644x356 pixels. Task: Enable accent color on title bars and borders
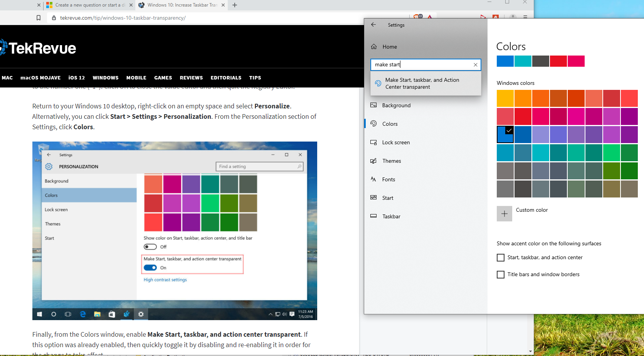pos(501,275)
